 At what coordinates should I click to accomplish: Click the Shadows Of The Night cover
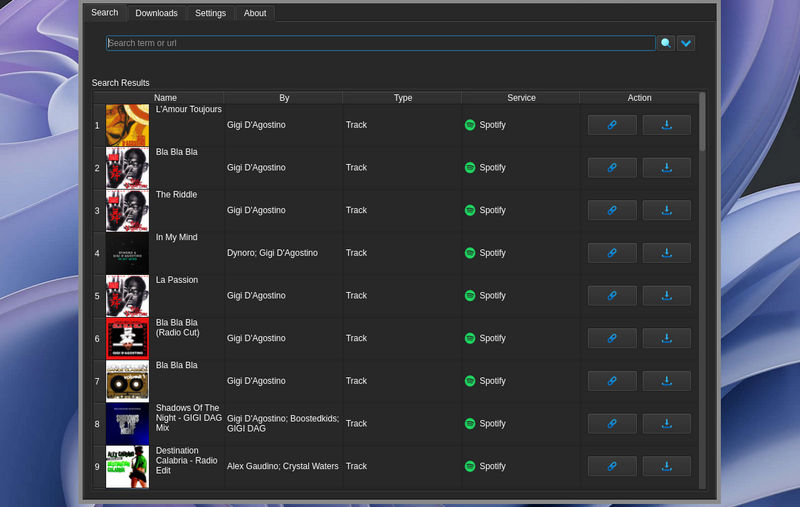[127, 424]
